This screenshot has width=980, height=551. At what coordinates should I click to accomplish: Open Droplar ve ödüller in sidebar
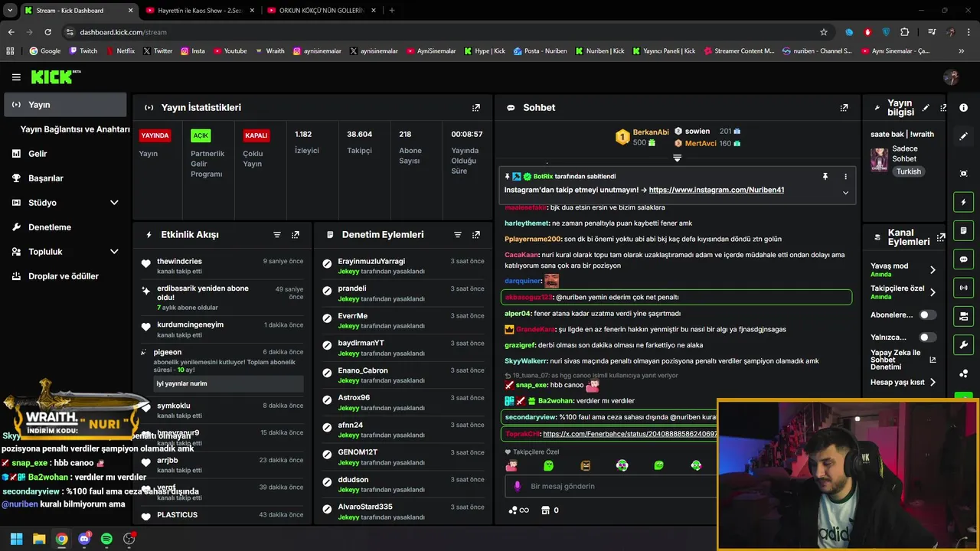coord(65,276)
